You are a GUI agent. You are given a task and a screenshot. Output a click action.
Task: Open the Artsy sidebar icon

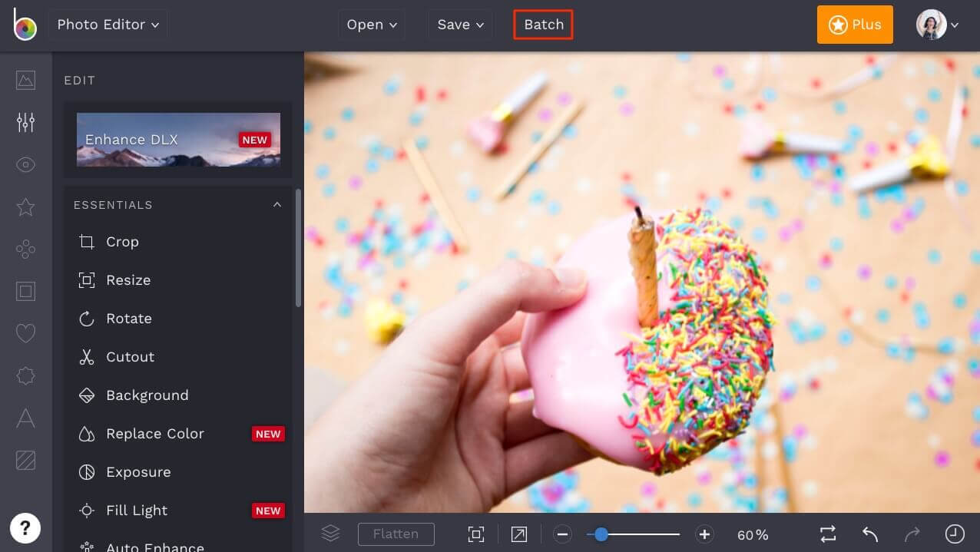coord(25,249)
